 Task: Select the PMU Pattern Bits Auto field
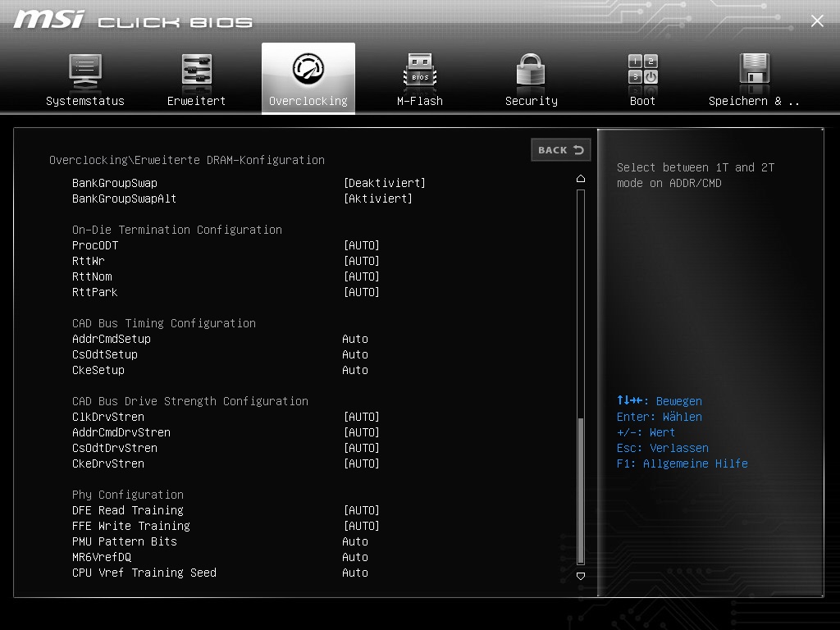point(355,541)
